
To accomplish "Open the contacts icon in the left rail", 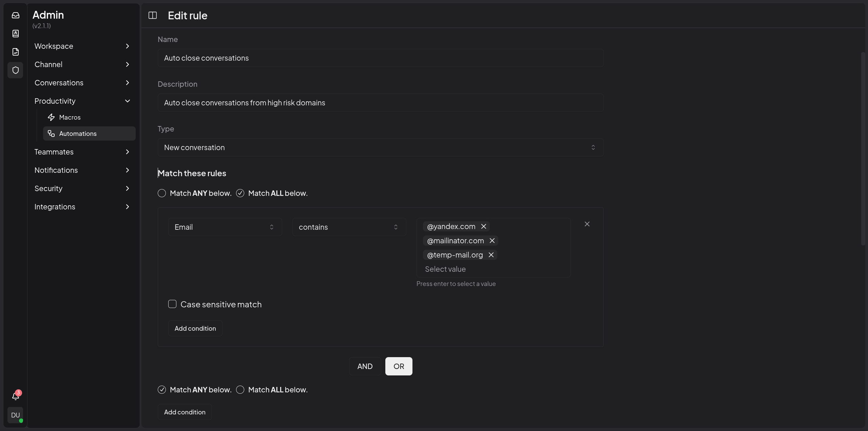I will pos(16,34).
